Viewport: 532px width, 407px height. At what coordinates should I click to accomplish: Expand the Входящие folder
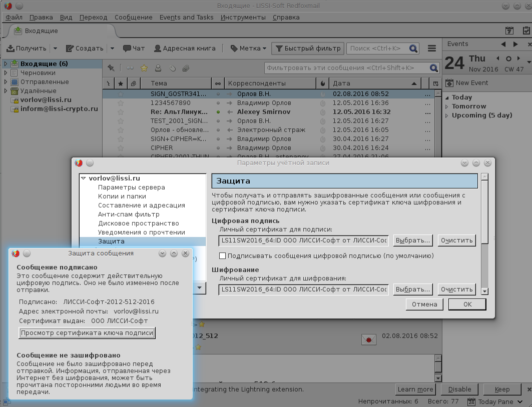pos(6,63)
